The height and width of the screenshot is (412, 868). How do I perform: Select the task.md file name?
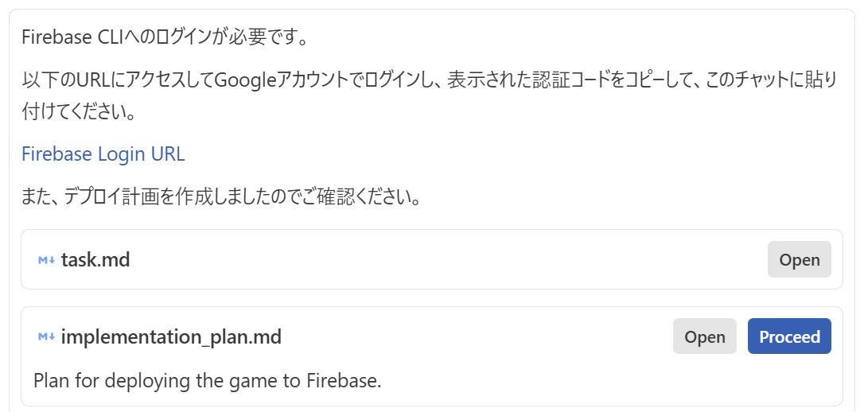click(95, 260)
